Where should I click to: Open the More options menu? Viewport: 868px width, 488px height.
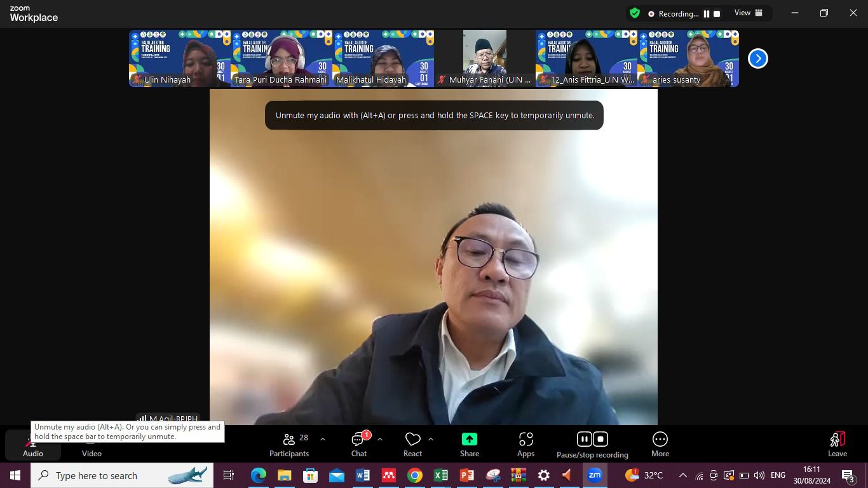[660, 444]
